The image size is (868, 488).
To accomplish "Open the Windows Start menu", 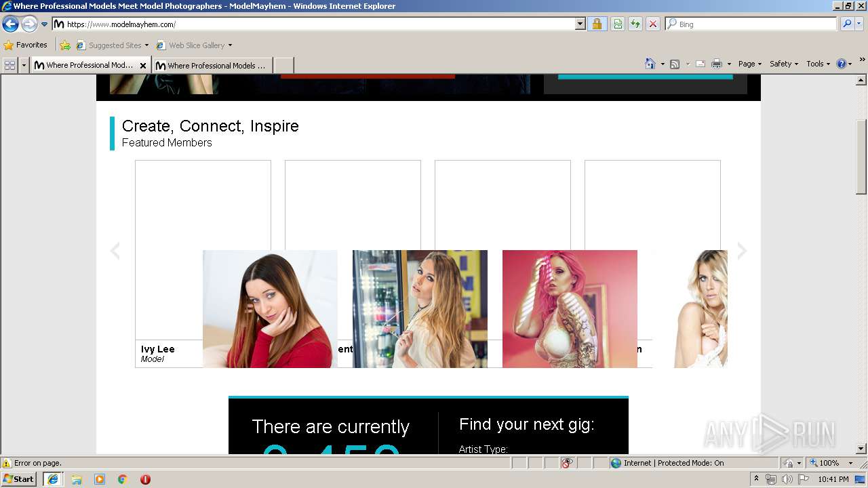I will click(x=19, y=479).
